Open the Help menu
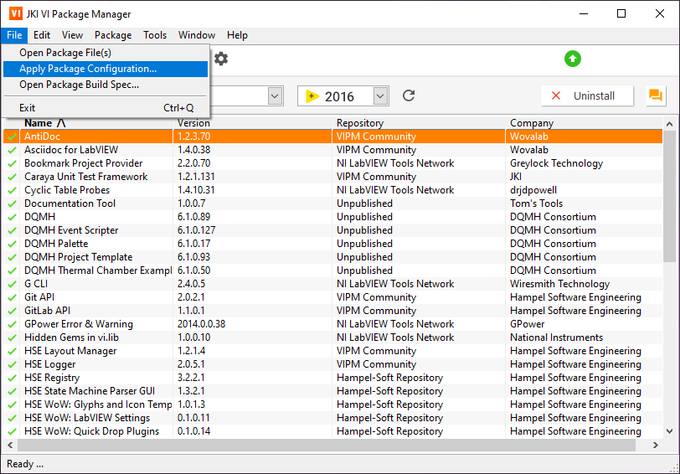The height and width of the screenshot is (474, 680). [237, 35]
